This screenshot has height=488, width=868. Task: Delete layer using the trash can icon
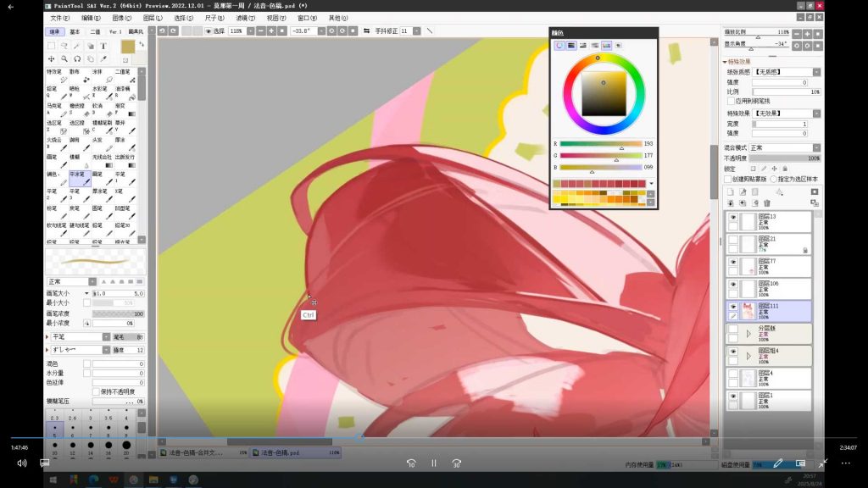point(767,203)
